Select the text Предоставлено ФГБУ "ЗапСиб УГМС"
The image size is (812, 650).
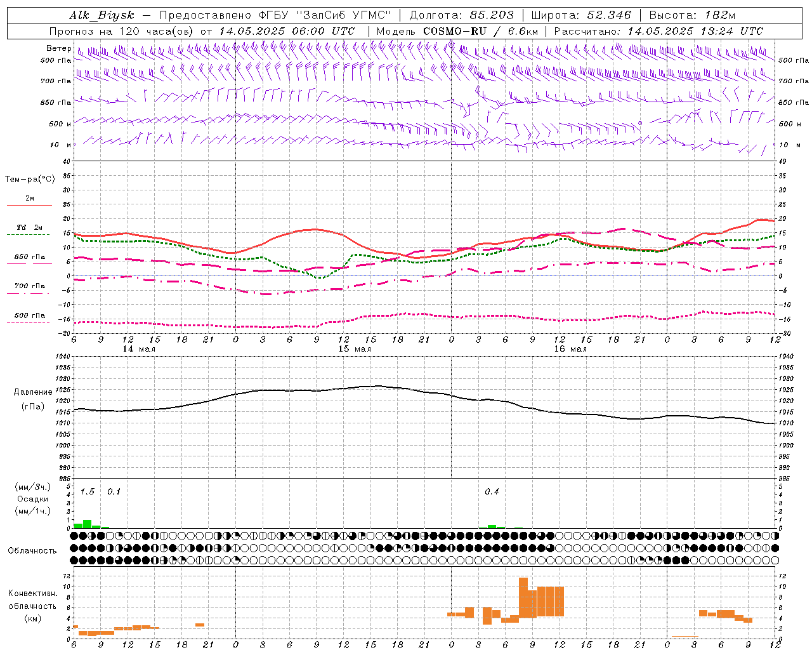pos(276,16)
